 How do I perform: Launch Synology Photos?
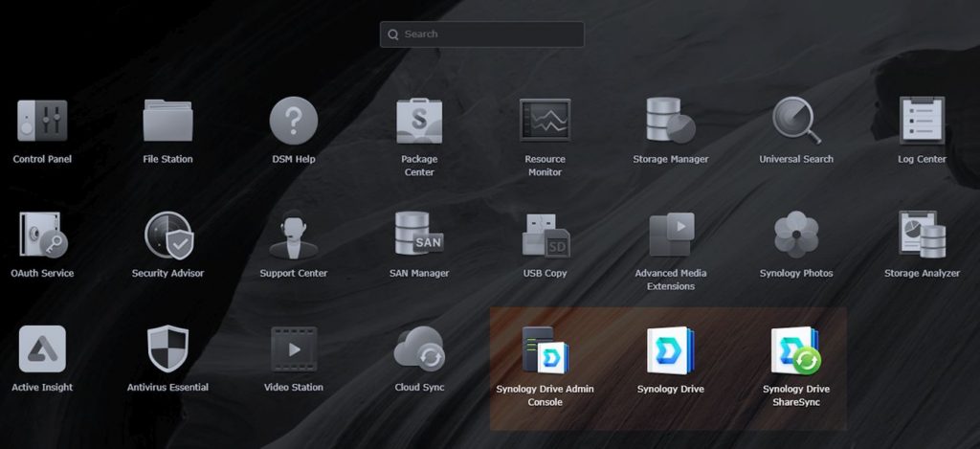pos(796,236)
